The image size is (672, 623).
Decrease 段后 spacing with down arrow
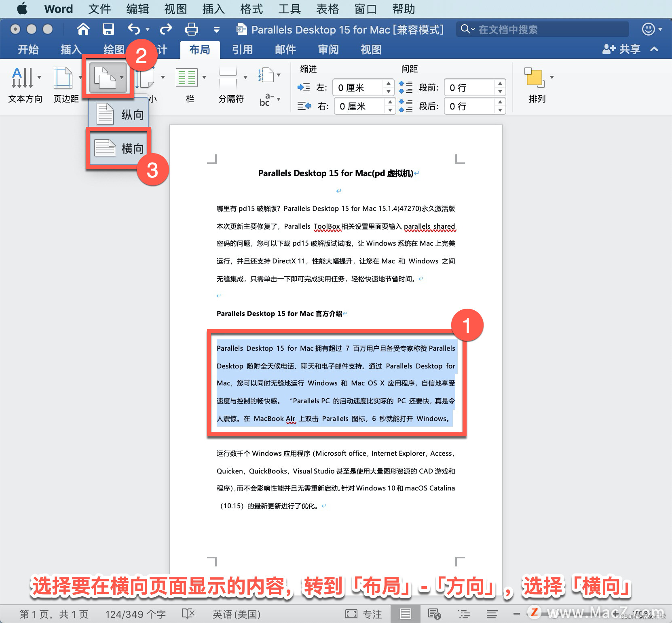tap(500, 110)
